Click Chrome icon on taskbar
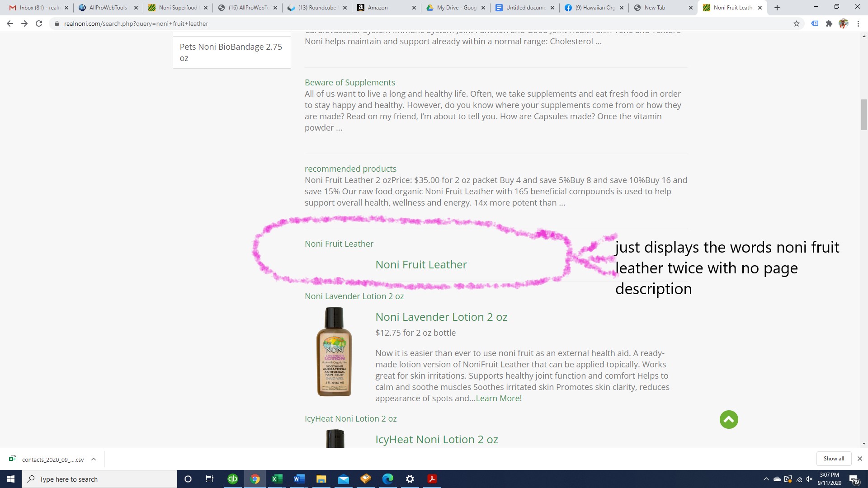 [x=255, y=479]
